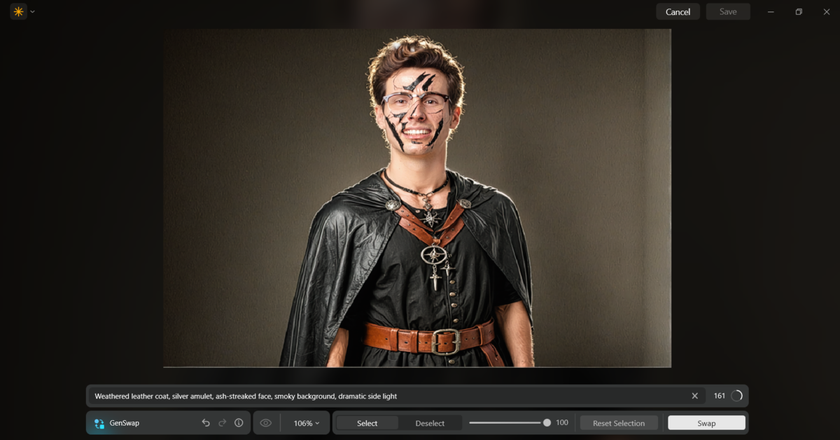Toggle preview visibility with the eye icon

(x=266, y=423)
